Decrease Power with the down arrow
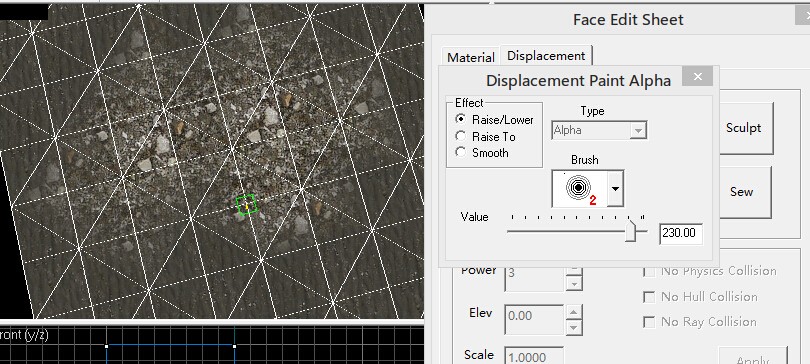 pyautogui.click(x=574, y=283)
